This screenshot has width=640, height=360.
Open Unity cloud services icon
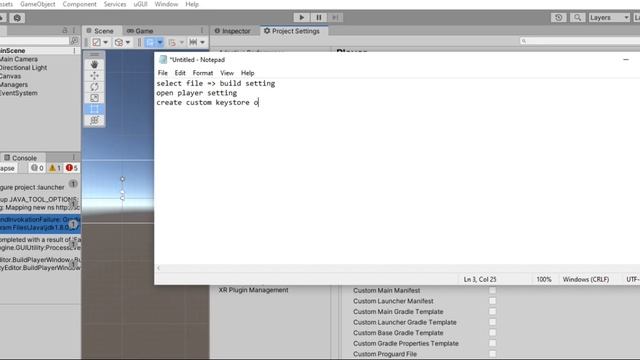pos(17,18)
